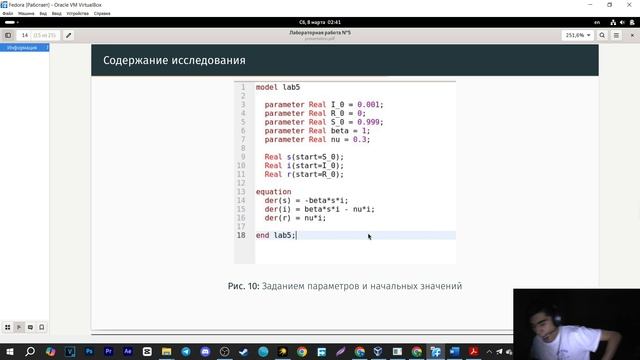Click the GNOME Activities pill in top bar
The image size is (640, 360).
point(11,22)
